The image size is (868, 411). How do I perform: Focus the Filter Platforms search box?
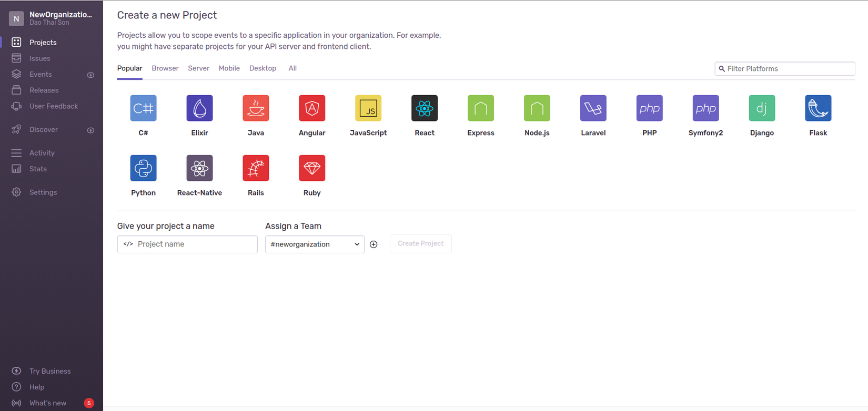785,69
